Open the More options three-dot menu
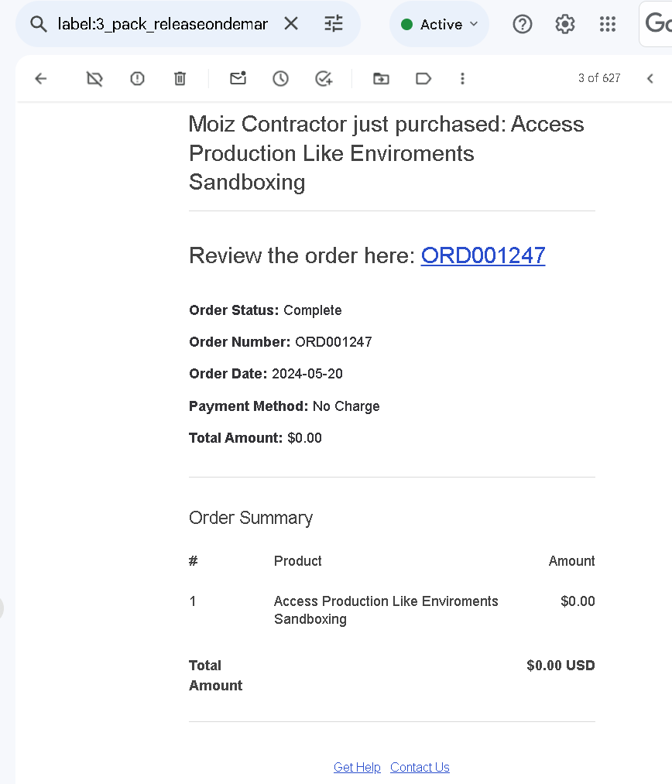Screen dimensions: 672x784 [x=462, y=78]
